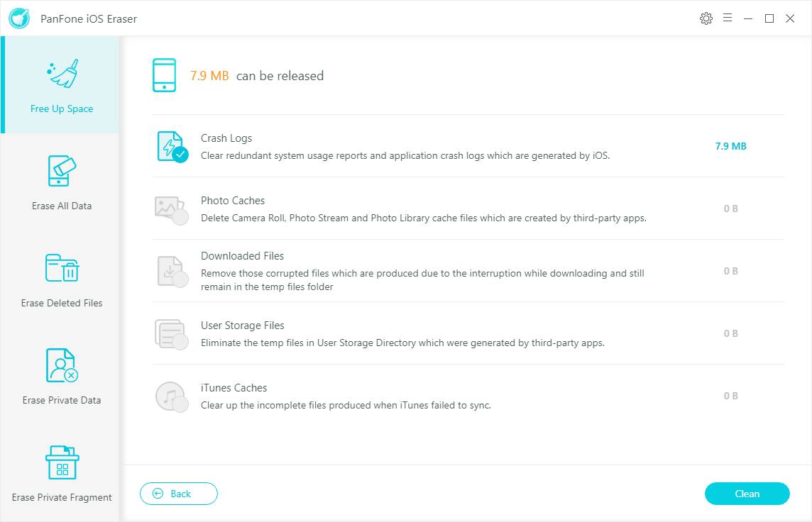Toggle the Photo Caches checkbox
Screen dimensions: 812x522
click(180, 217)
